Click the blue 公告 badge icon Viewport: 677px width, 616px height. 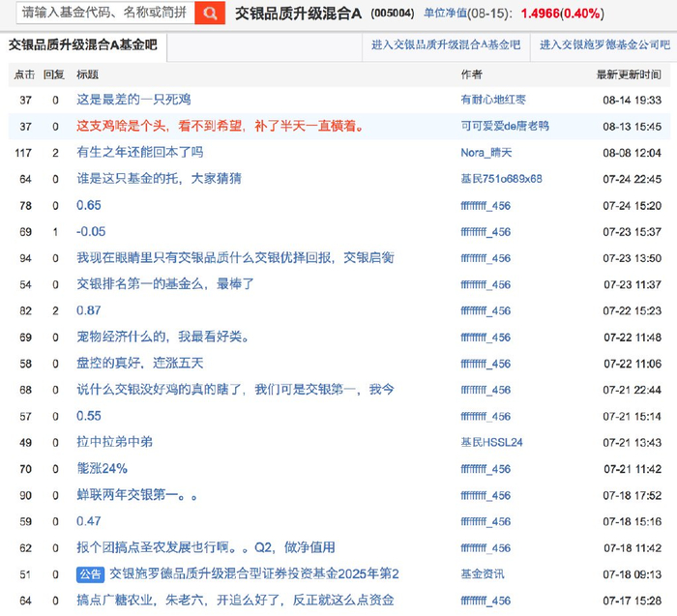[x=90, y=574]
